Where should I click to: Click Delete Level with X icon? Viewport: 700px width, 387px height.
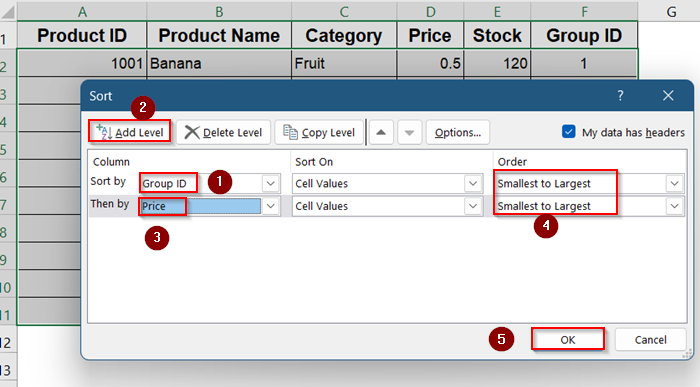[223, 132]
